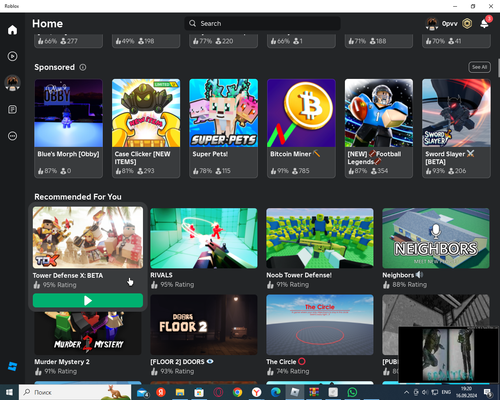Open the taskbar clock and date

click(x=466, y=392)
